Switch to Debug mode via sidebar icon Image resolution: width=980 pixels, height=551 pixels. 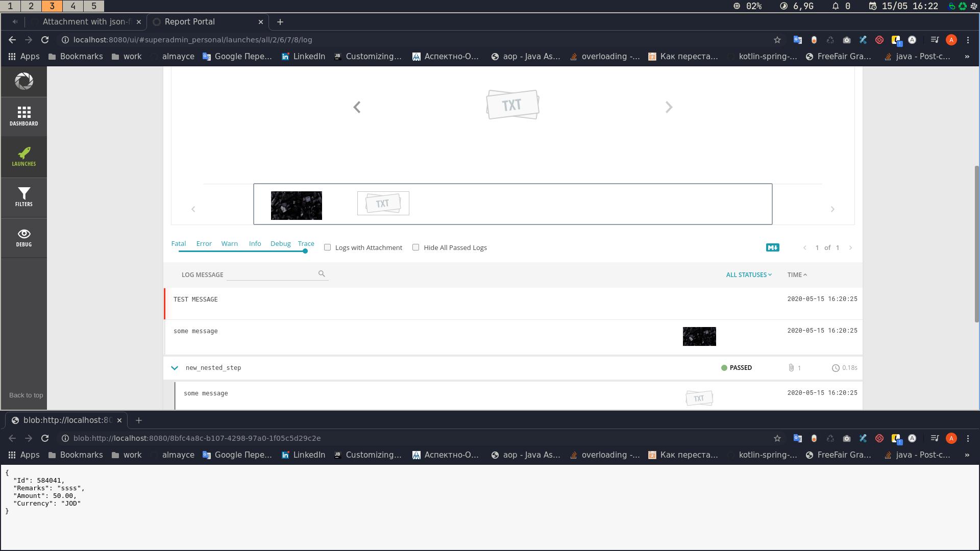point(24,237)
